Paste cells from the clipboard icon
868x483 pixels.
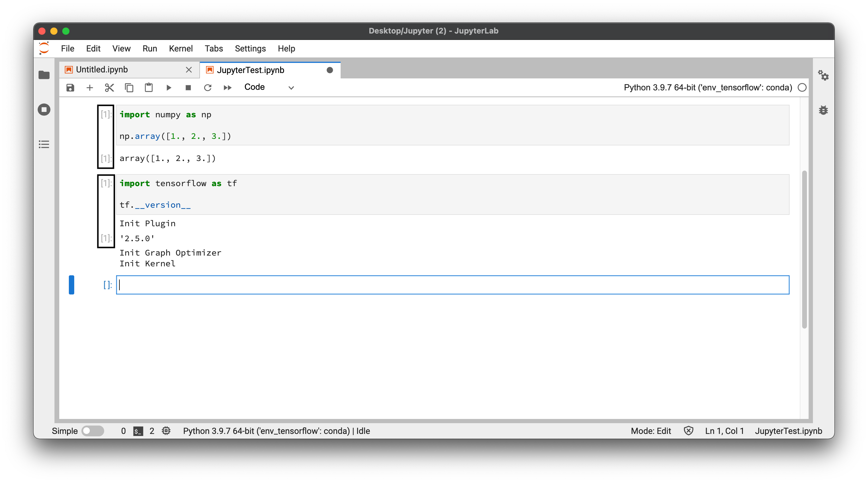point(148,88)
